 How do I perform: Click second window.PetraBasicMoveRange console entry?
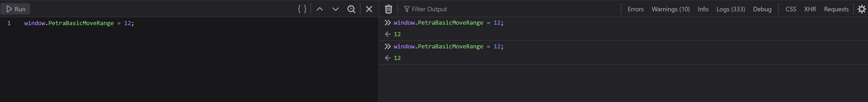(448, 46)
